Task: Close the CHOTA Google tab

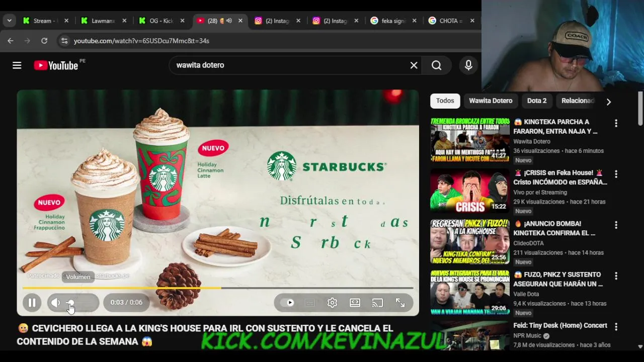Action: (x=472, y=21)
